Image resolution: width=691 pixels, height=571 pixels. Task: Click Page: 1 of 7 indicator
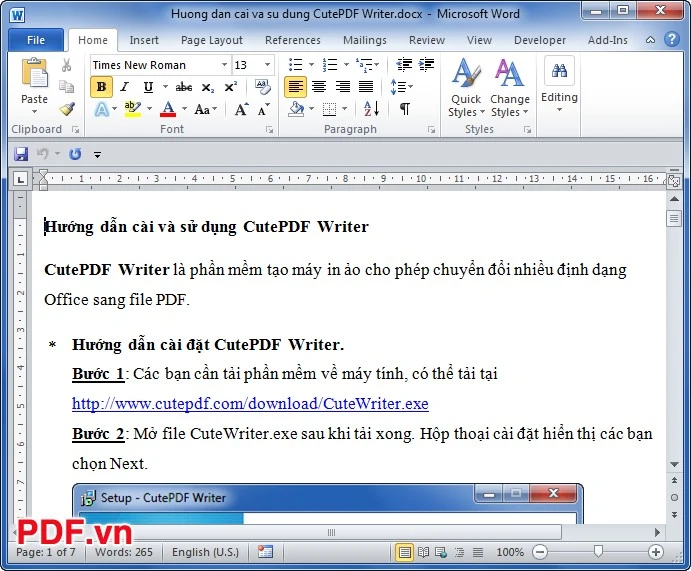(45, 552)
